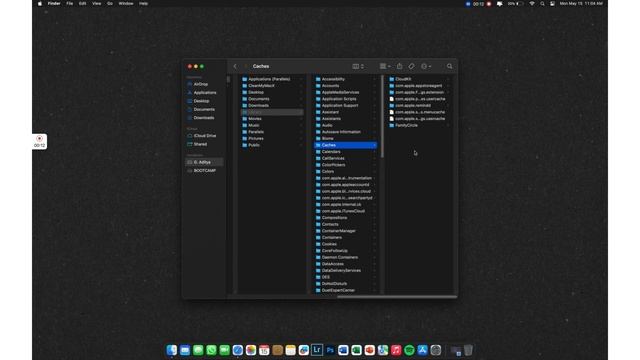Open Desktop from the Finder sidebar
Screen dimensions: 640x360
tap(201, 101)
